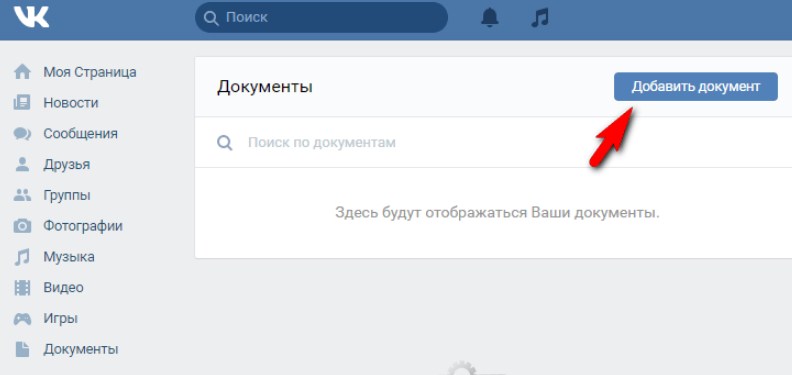
Task: Click the file icon beside Документы in sidebar
Action: pyautogui.click(x=22, y=349)
